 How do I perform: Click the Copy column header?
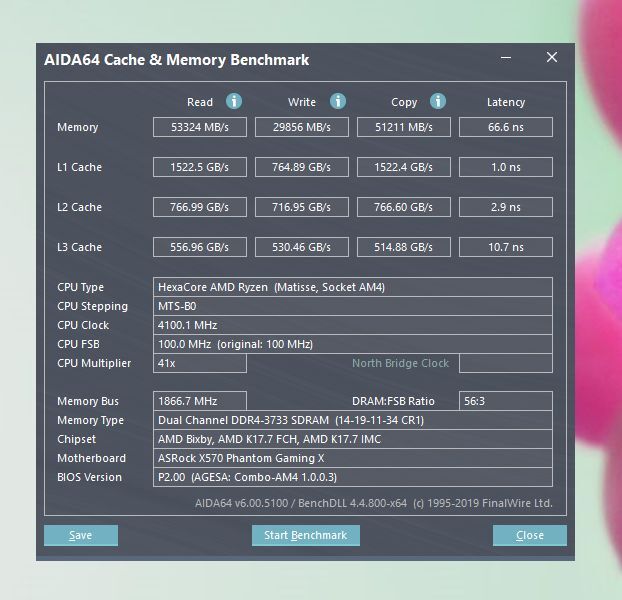(404, 103)
